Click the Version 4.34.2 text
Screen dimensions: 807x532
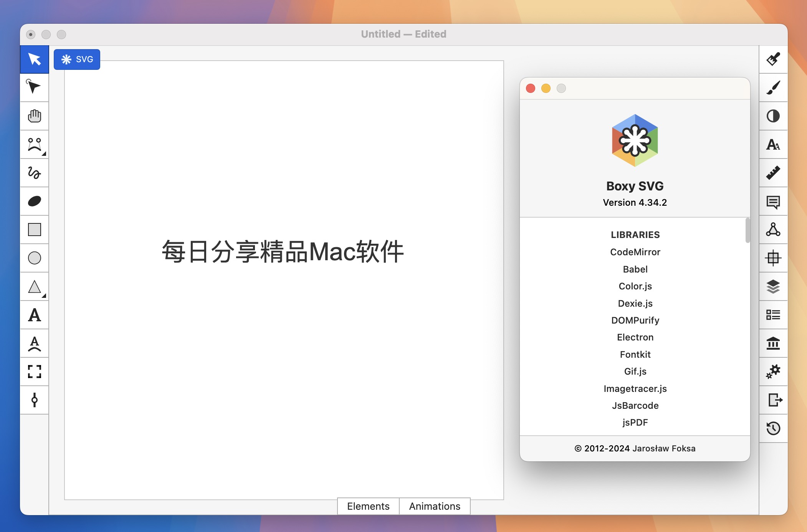point(635,203)
